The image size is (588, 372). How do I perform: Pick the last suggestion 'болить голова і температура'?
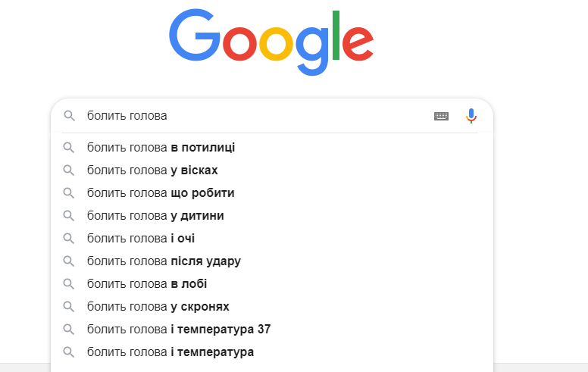[170, 352]
